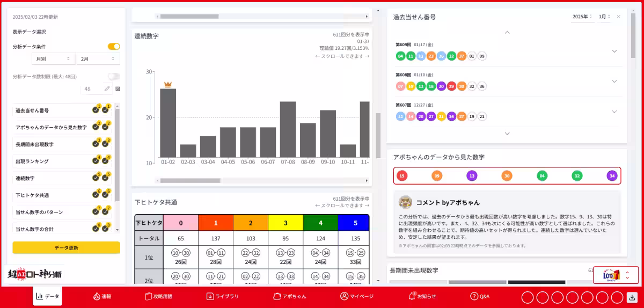This screenshot has width=644, height=308.
Task: Expand the 第609回 draw details
Action: coord(614,51)
